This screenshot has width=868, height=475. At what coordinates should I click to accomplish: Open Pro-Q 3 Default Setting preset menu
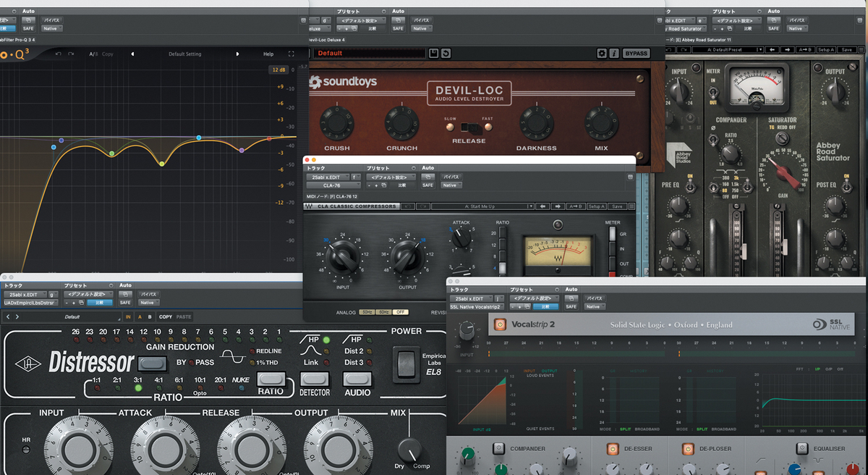185,54
